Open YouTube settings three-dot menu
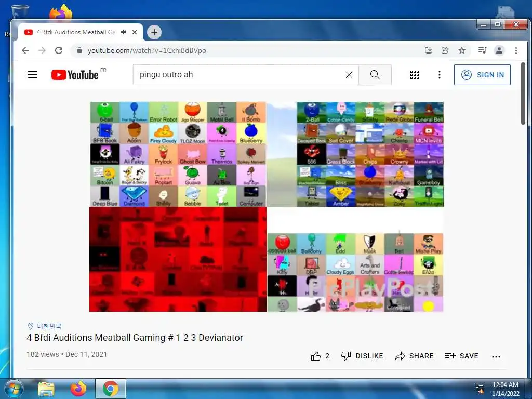Screen dimensions: 532x399 [440, 75]
